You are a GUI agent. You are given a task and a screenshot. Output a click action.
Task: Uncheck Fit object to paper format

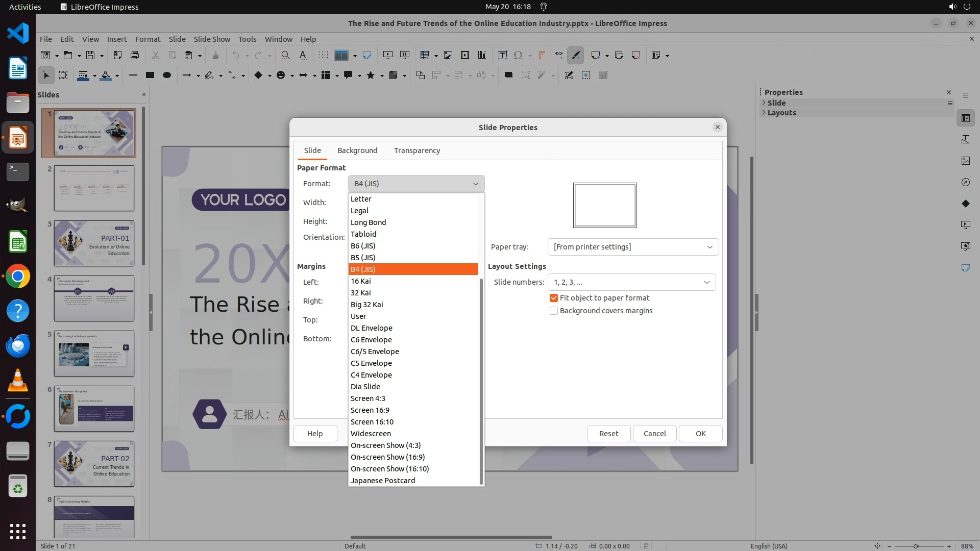point(554,298)
